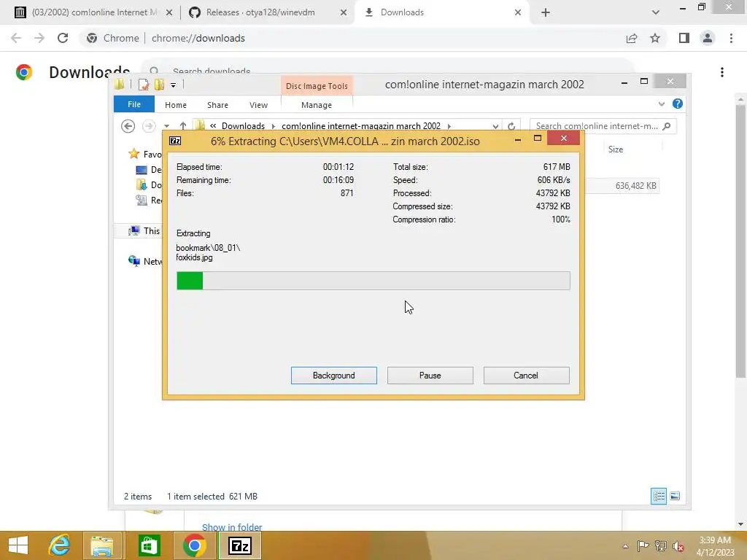Select This PC in the navigation pane
This screenshot has width=747, height=560.
coord(145,231)
